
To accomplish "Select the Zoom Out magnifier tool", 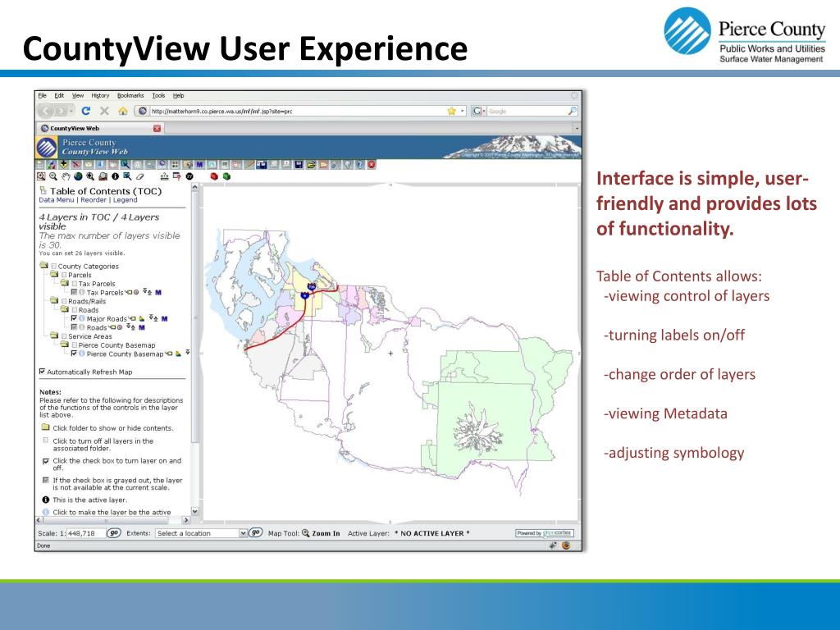I will [x=53, y=176].
